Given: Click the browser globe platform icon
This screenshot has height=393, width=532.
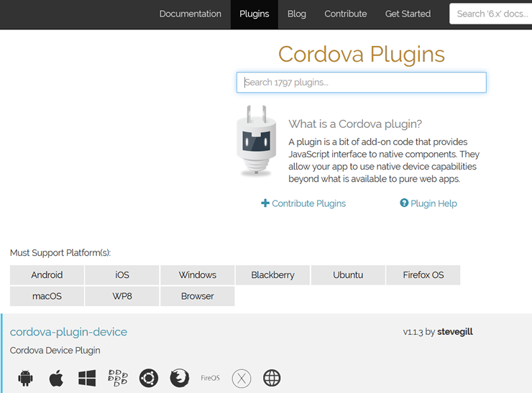Looking at the screenshot, I should [x=272, y=378].
